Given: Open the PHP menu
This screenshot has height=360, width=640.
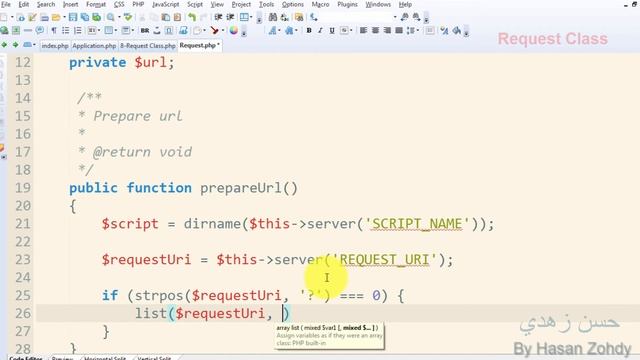Looking at the screenshot, I should click(138, 4).
